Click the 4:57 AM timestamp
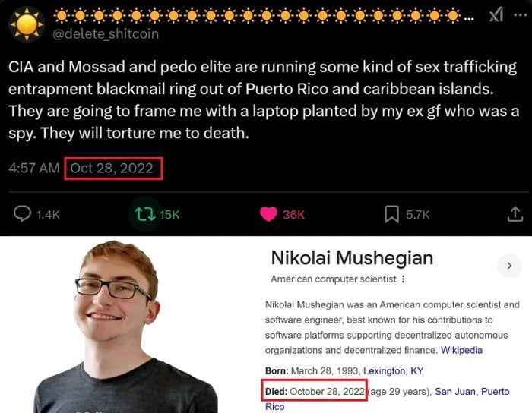The width and height of the screenshot is (532, 413). click(34, 169)
